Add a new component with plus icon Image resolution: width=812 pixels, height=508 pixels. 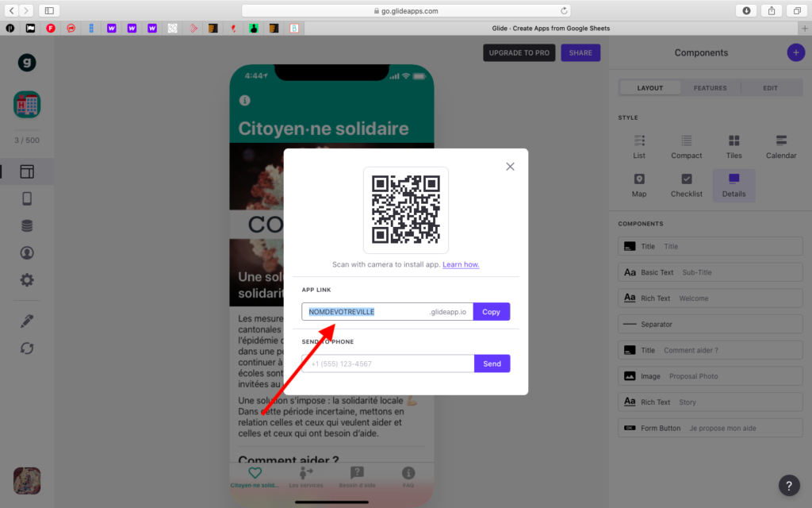tap(796, 52)
